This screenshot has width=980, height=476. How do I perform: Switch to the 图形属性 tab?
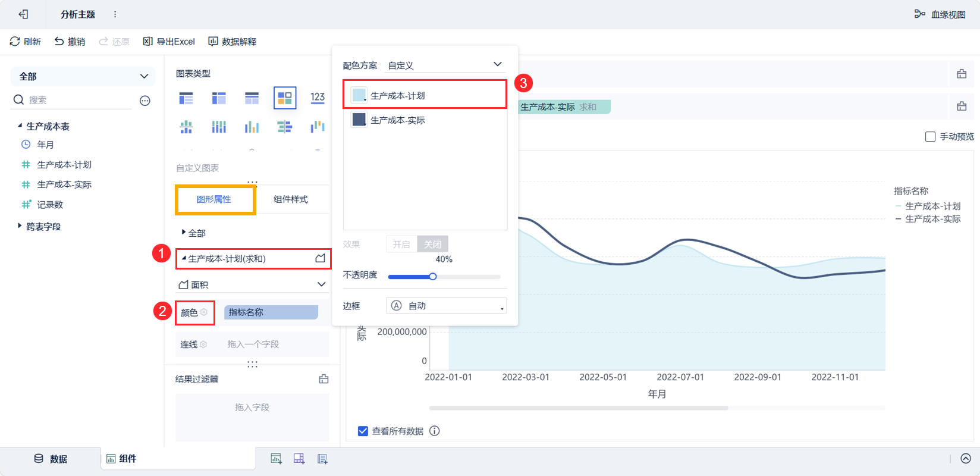coord(214,199)
